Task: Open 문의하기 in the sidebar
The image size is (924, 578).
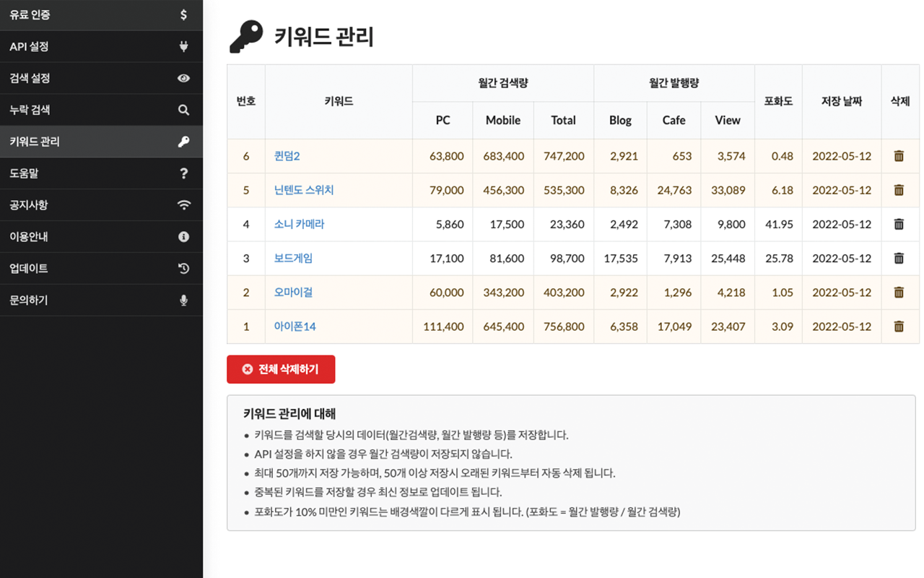Action: pyautogui.click(x=101, y=300)
